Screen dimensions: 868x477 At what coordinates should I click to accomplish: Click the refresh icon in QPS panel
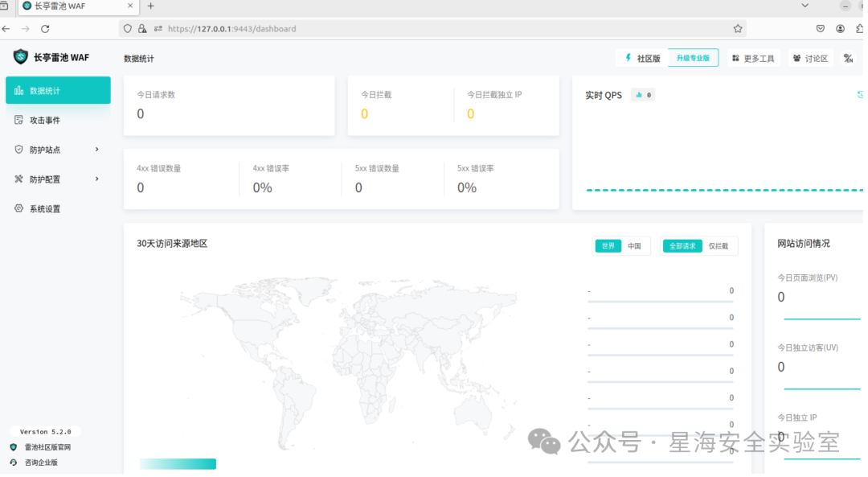(x=860, y=95)
